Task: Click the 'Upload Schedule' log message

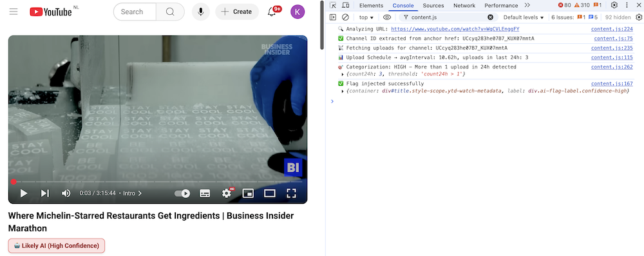Action: click(437, 57)
